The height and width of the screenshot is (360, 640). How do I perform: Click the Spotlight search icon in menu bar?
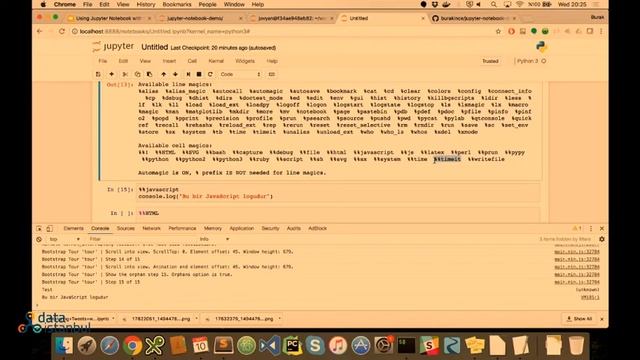(x=494, y=4)
